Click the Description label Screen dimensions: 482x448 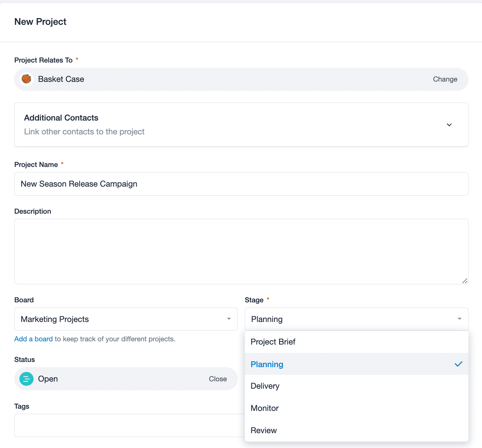click(33, 211)
